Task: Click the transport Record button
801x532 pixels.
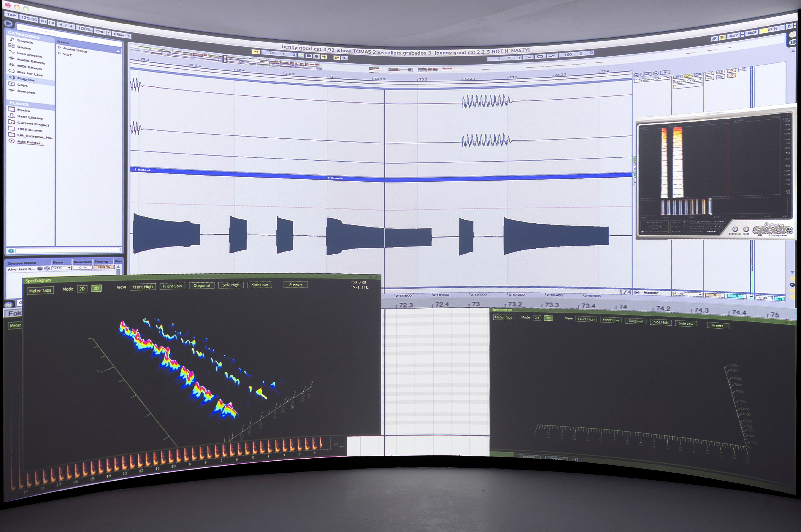Action: 317,56
